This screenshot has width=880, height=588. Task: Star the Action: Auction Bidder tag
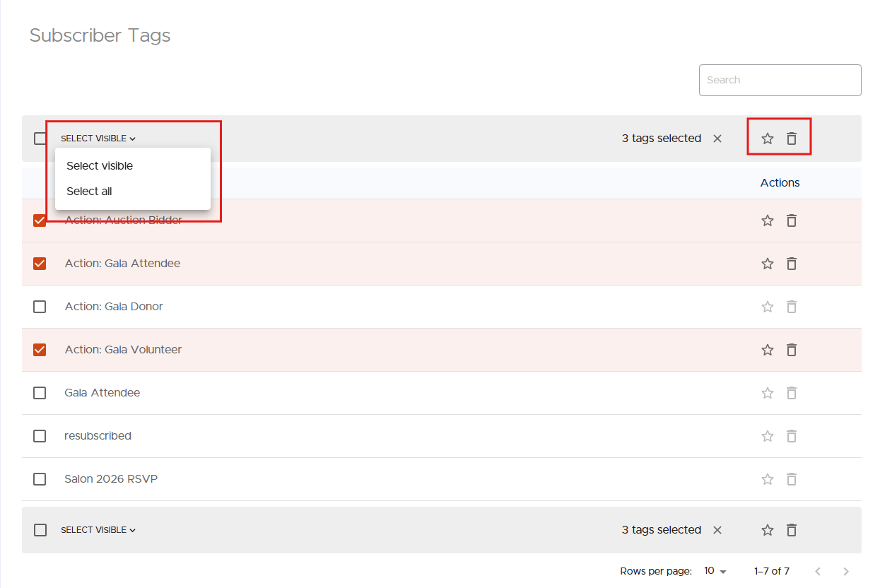(768, 220)
